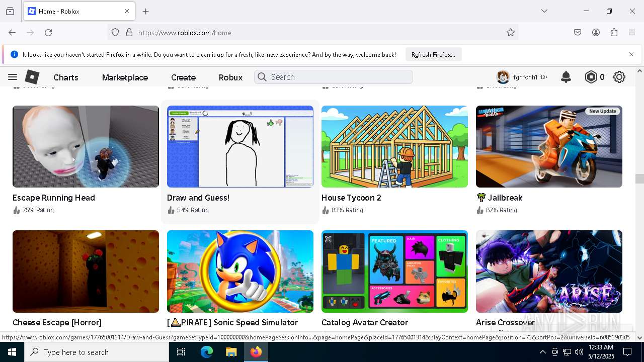644x362 pixels.
Task: Click the Arise Crossover thumbnail
Action: pos(549,271)
